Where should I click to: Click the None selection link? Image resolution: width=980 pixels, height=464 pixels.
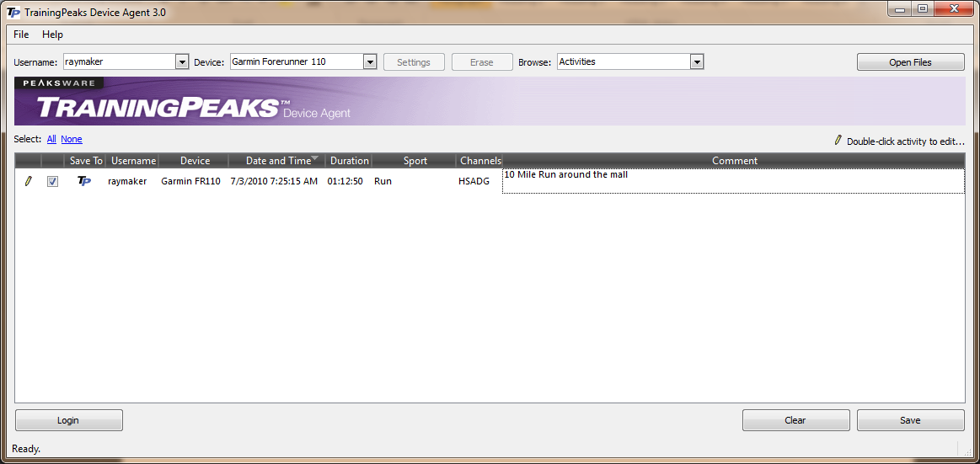coord(72,139)
